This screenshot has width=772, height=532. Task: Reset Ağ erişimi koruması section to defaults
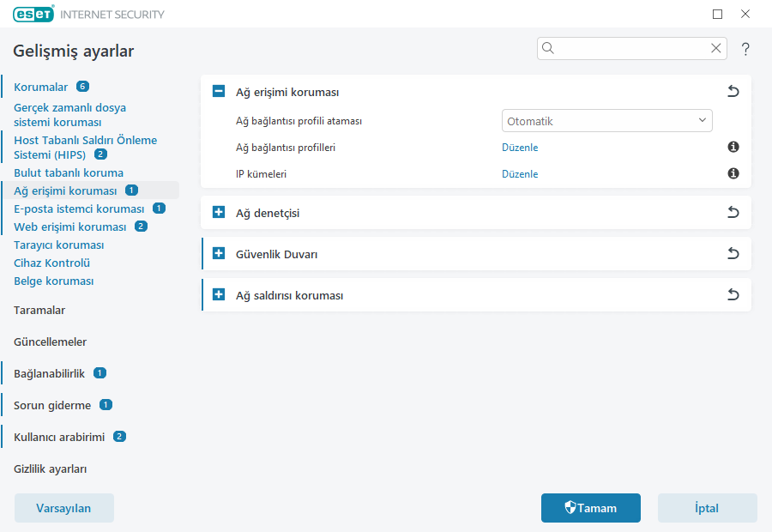pos(733,91)
